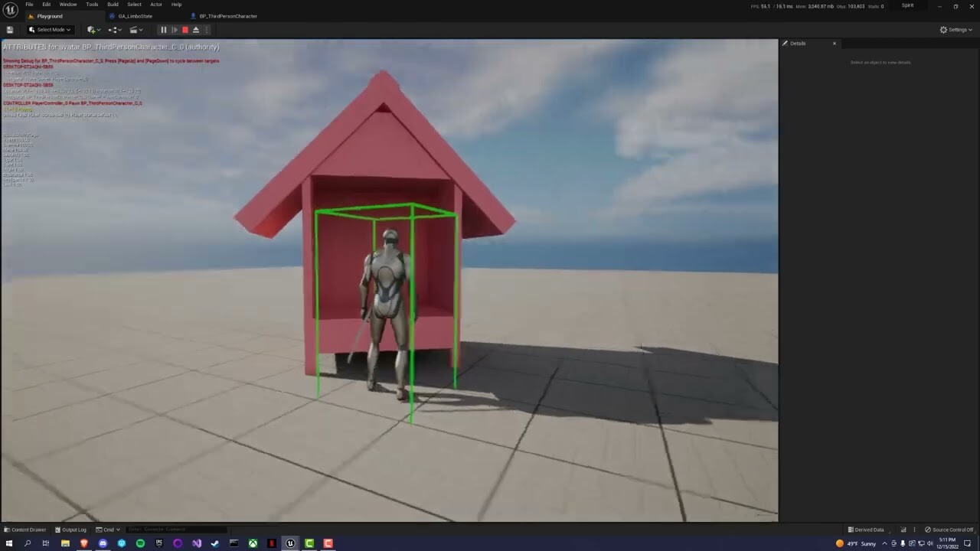Switch to the BP_ThirdPersonCharacter tab

(226, 16)
